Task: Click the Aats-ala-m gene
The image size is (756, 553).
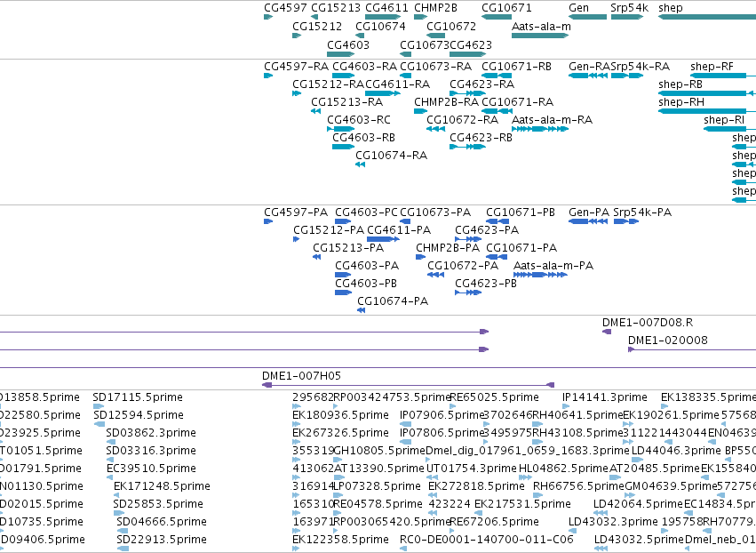Action: pos(540,36)
